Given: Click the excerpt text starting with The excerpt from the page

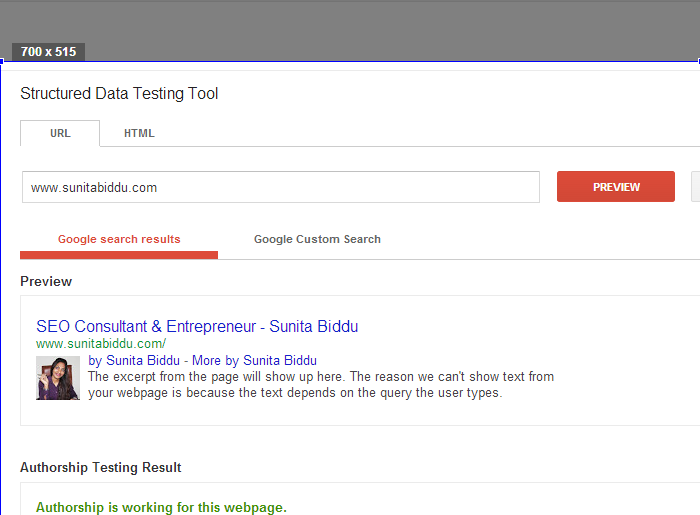Looking at the screenshot, I should coord(321,385).
